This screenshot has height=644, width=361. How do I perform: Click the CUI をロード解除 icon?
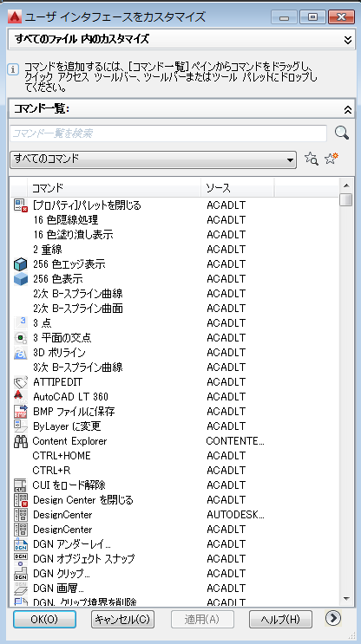click(x=20, y=485)
